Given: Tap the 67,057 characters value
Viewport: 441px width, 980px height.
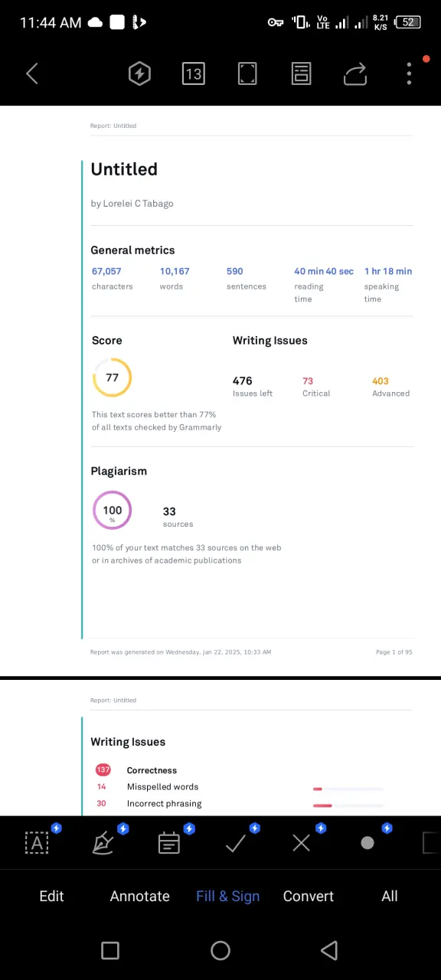Looking at the screenshot, I should pyautogui.click(x=106, y=271).
